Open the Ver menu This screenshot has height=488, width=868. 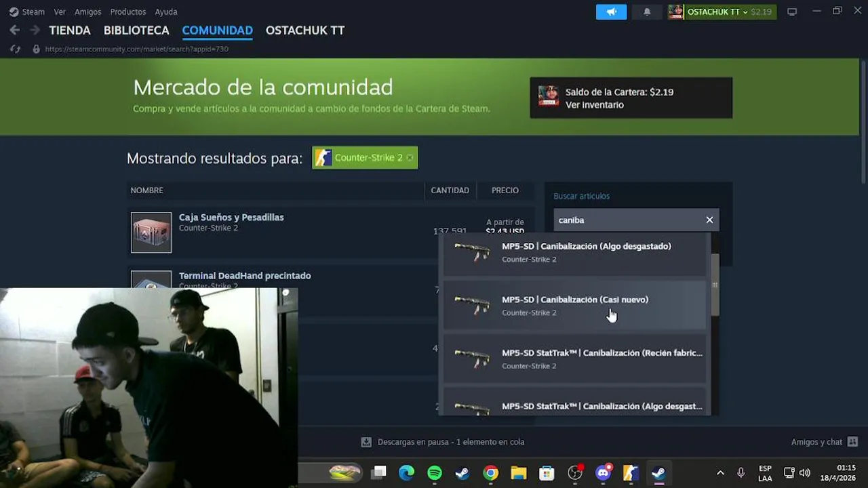(x=60, y=12)
